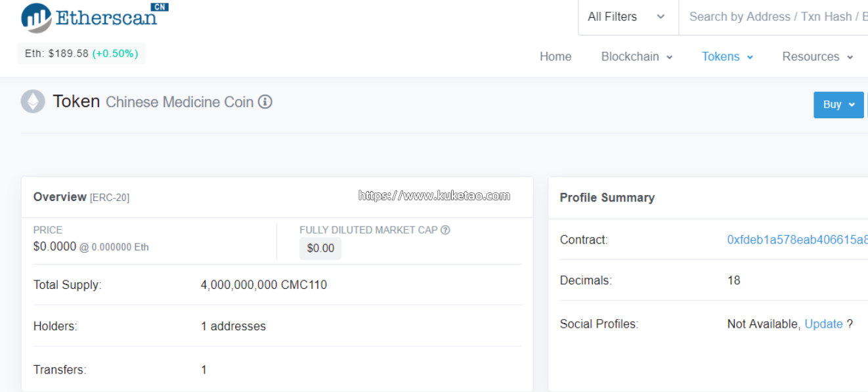Click the Ethereum token icon

[33, 102]
